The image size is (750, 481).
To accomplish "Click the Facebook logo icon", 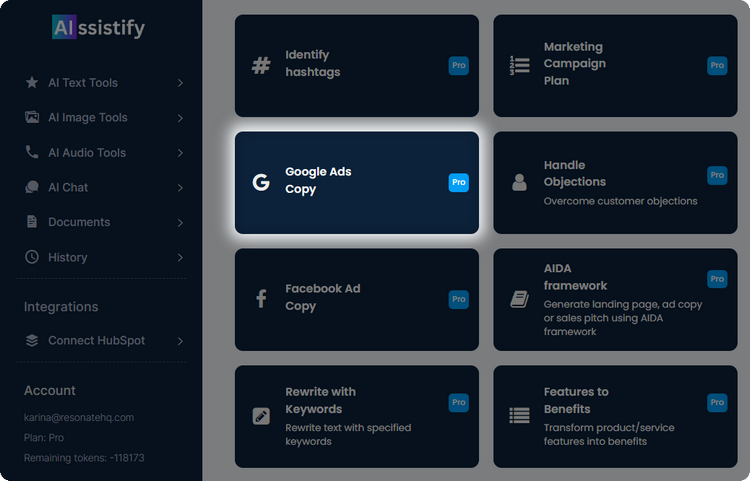I will (x=261, y=299).
